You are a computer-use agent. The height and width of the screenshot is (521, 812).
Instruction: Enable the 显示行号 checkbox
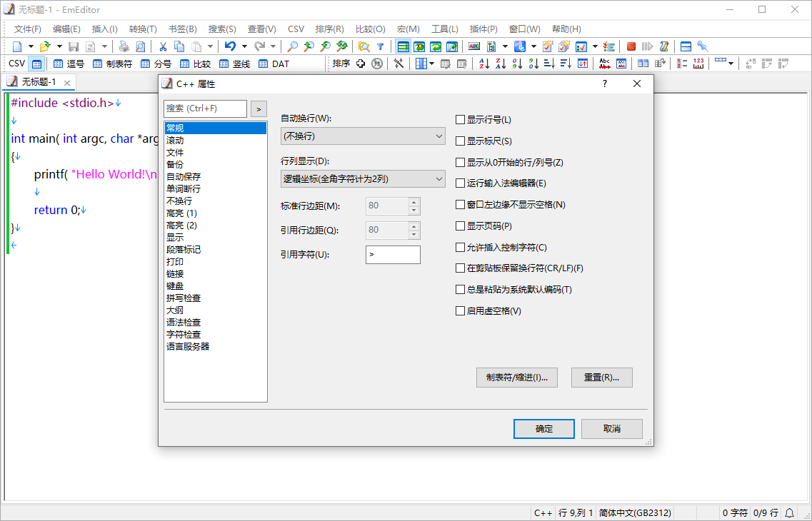click(x=460, y=119)
